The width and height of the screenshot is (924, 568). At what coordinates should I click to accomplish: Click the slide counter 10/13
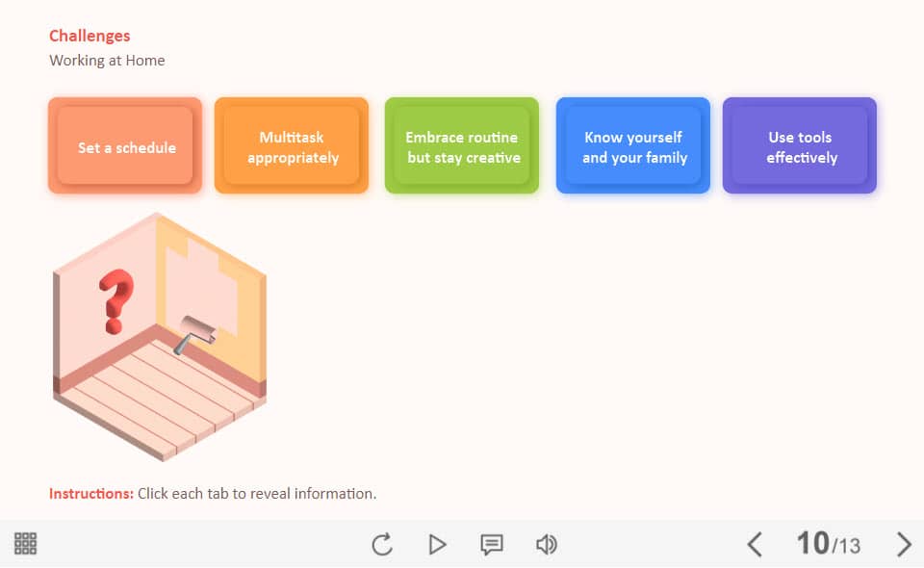828,544
